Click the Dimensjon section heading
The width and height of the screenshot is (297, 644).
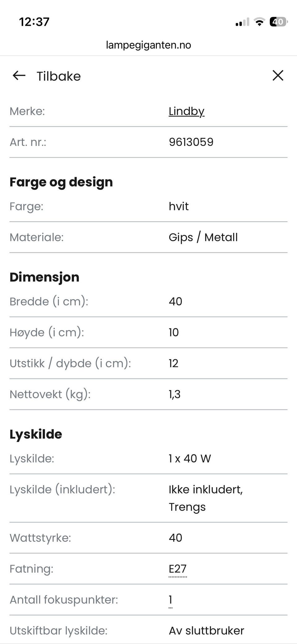coord(44,277)
